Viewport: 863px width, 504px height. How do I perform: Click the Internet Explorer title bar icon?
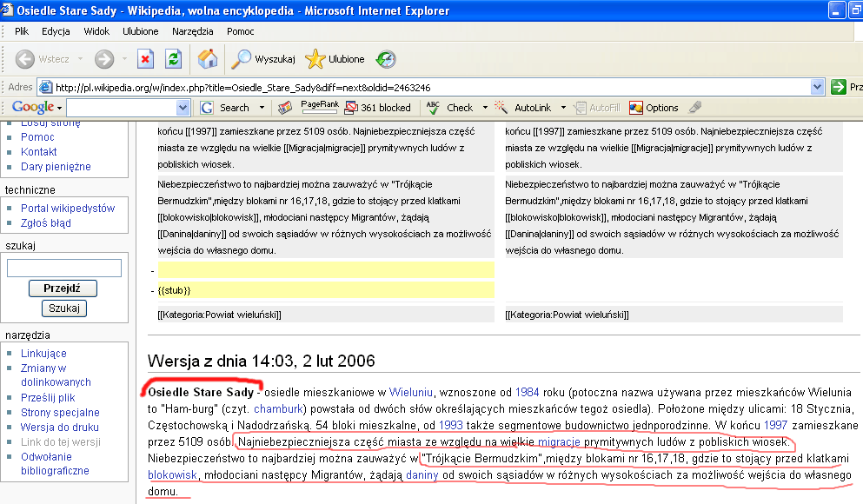pos(7,10)
